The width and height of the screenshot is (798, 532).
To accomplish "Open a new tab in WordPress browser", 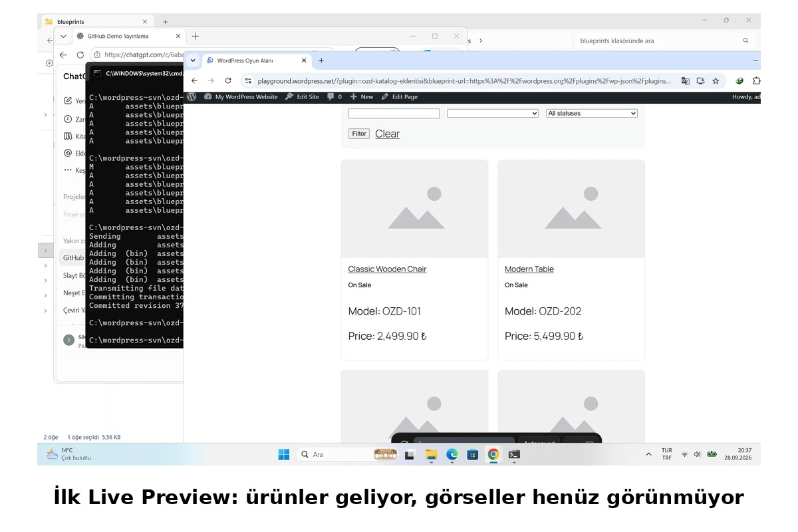I will tap(321, 61).
